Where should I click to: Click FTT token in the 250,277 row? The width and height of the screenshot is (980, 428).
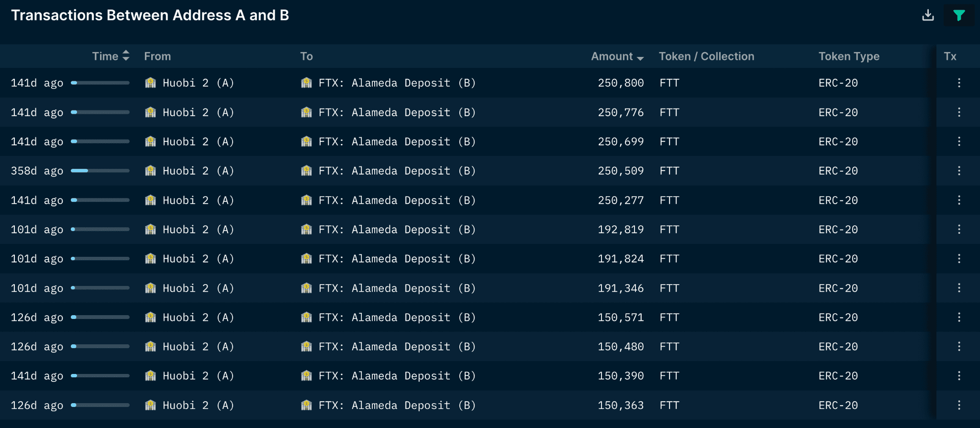(669, 200)
